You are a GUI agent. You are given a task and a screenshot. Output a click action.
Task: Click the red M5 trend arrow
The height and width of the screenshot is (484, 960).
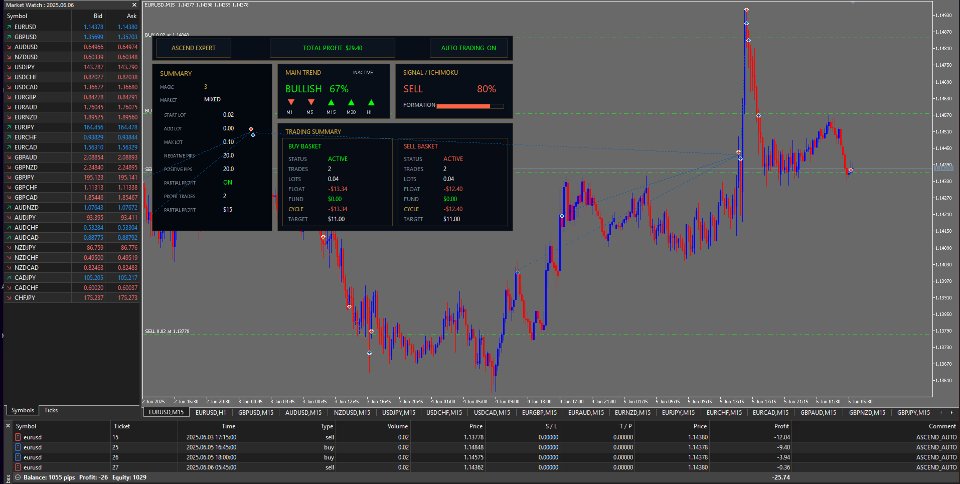(x=311, y=102)
